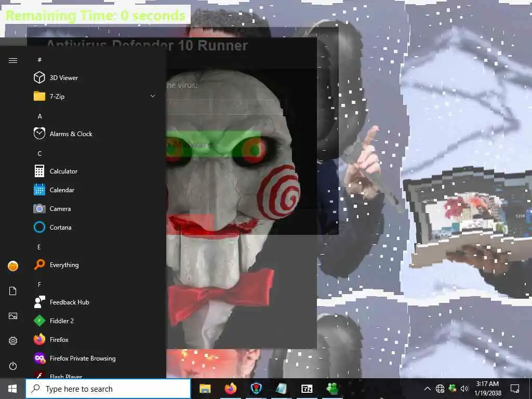Open File Explorer from the taskbar
The height and width of the screenshot is (399, 532).
tap(205, 389)
